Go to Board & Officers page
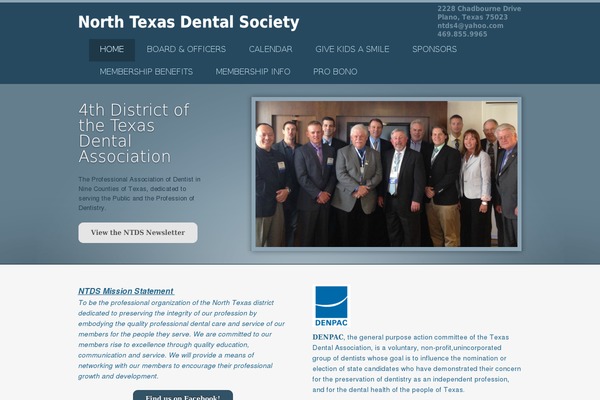The width and height of the screenshot is (600, 400). pyautogui.click(x=186, y=50)
